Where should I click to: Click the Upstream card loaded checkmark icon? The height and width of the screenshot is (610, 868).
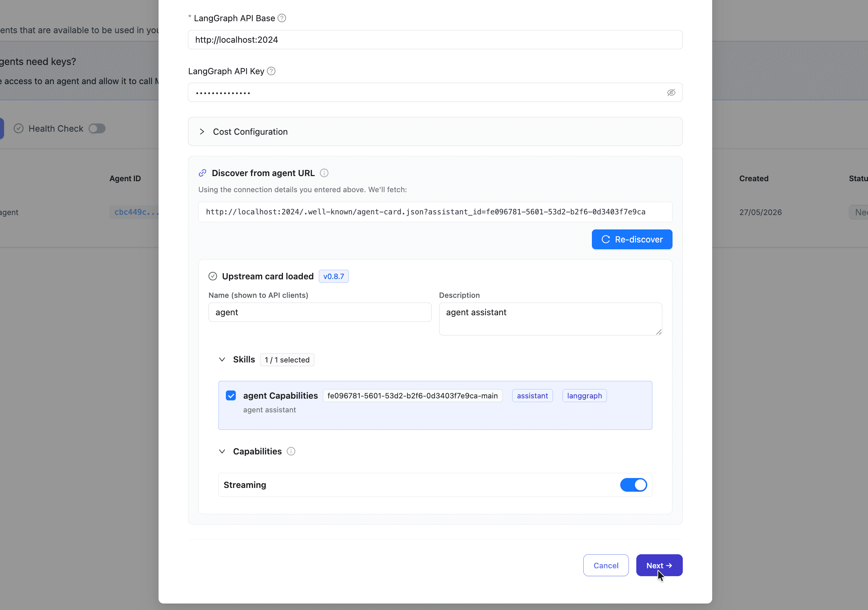pos(213,276)
